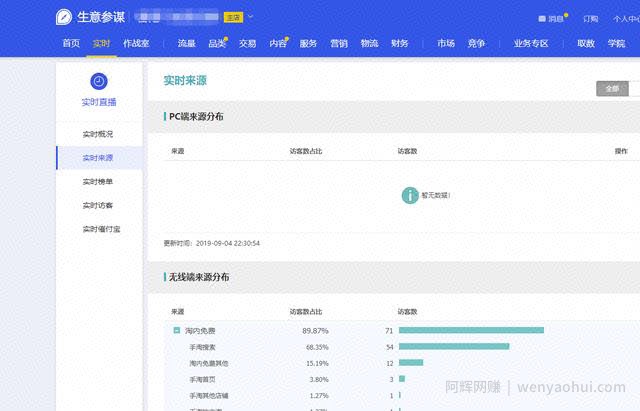Screen dimensions: 640x411
Task: Click the 淘内免费其他 visitor count bar
Action: pyautogui.click(x=411, y=362)
